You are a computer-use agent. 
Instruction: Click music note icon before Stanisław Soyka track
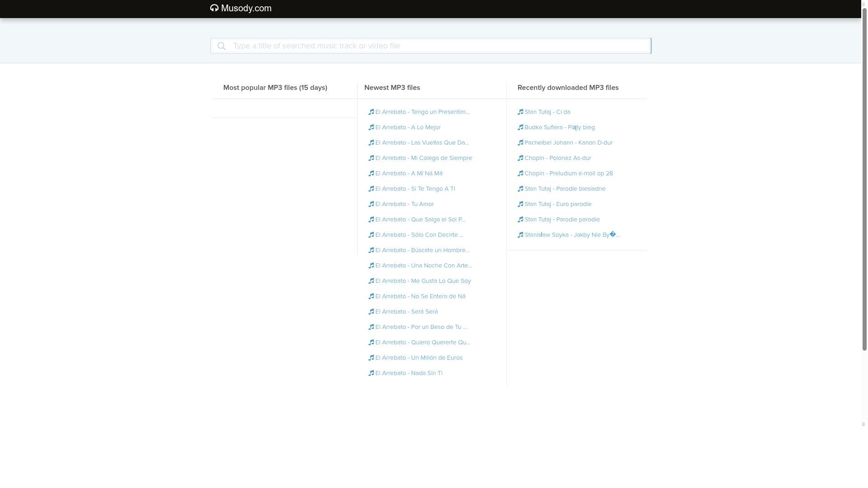(x=520, y=235)
